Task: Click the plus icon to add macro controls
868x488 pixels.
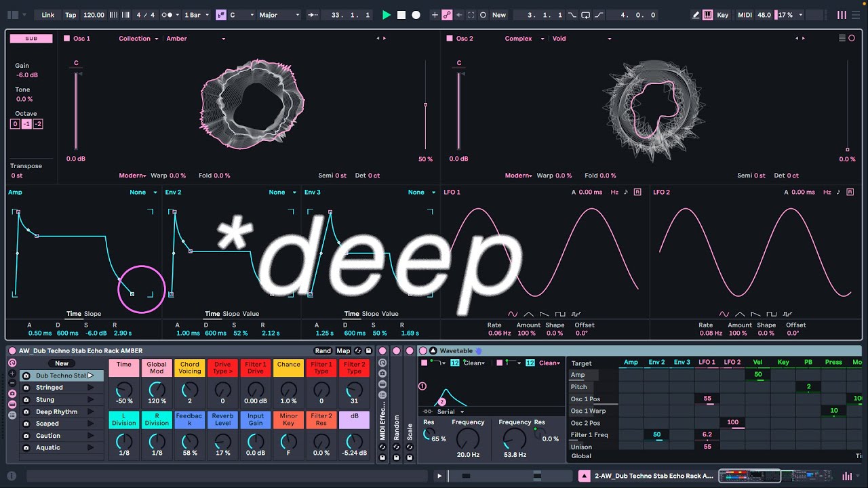Action: (x=12, y=373)
